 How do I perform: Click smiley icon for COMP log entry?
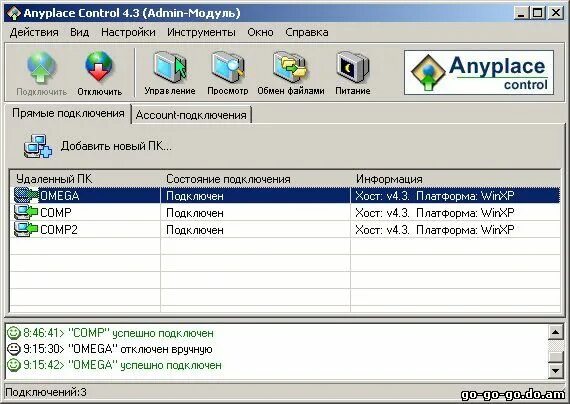click(x=14, y=333)
